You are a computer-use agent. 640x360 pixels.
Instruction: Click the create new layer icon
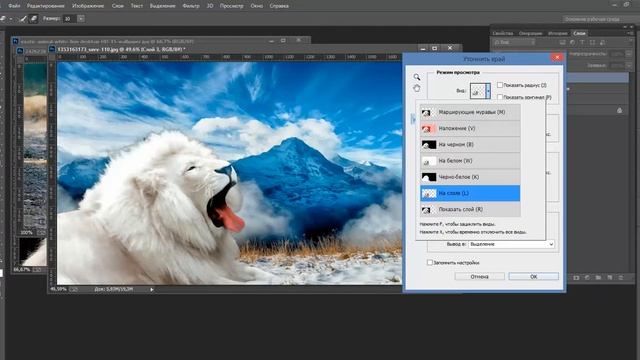(x=609, y=278)
